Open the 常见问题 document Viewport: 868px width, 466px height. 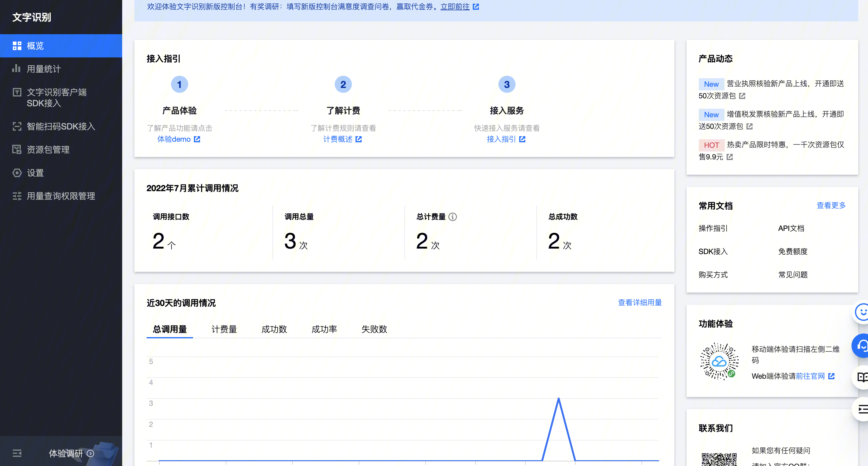pos(793,275)
